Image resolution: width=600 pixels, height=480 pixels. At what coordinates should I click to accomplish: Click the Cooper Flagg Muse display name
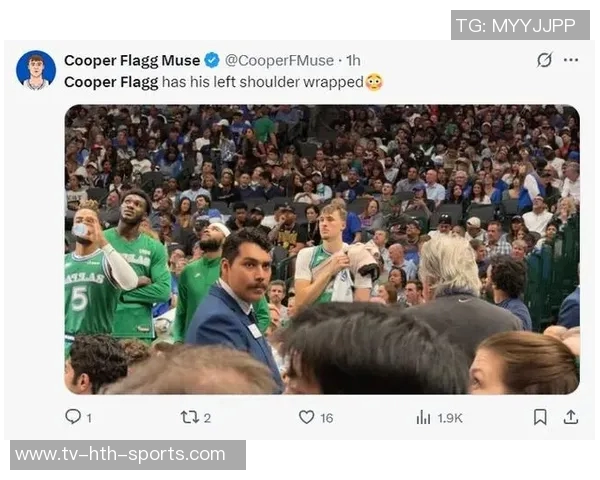[132, 60]
